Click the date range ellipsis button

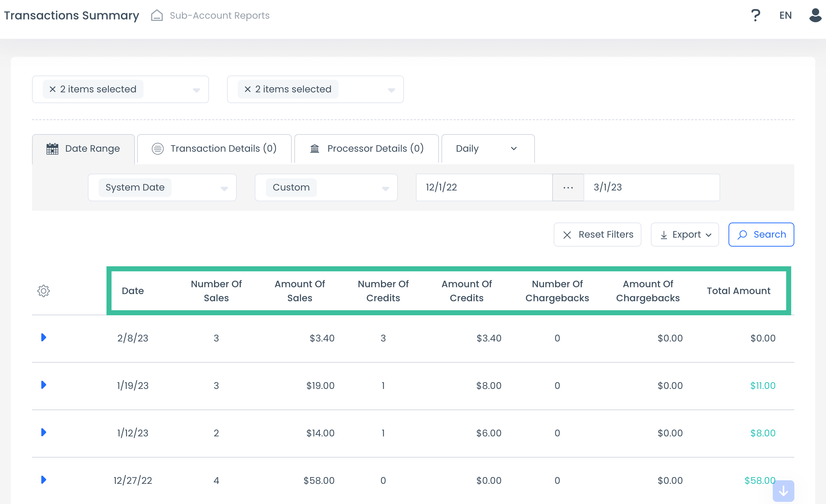(x=568, y=187)
